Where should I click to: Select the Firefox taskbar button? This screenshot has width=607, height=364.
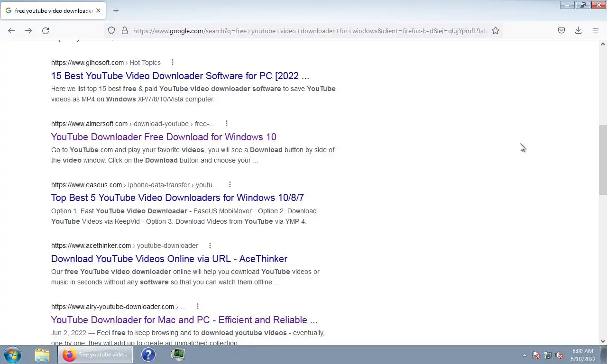click(95, 355)
